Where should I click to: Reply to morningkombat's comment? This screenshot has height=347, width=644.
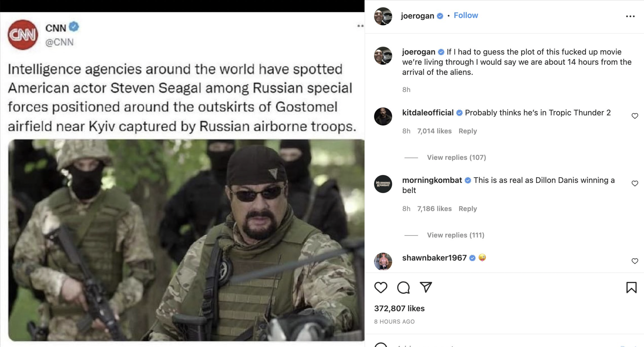pos(468,209)
